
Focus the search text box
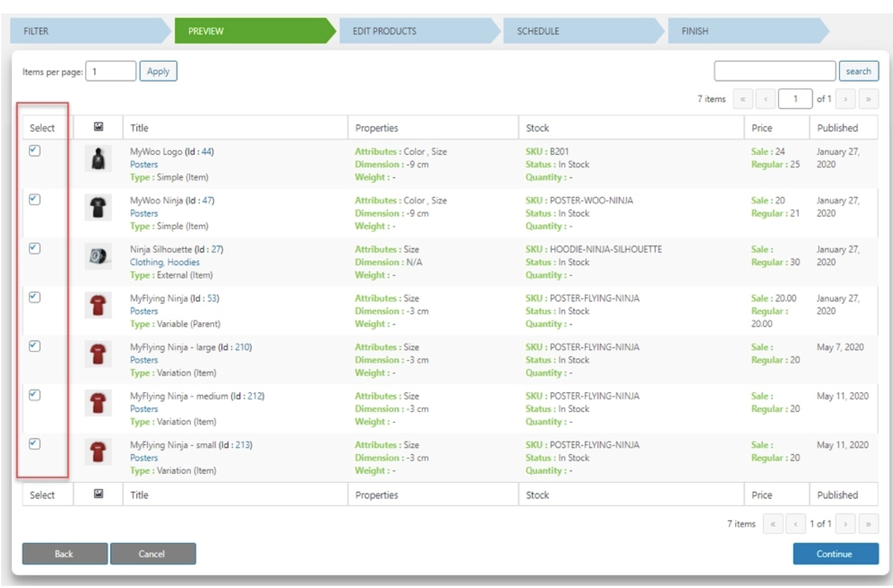point(774,71)
